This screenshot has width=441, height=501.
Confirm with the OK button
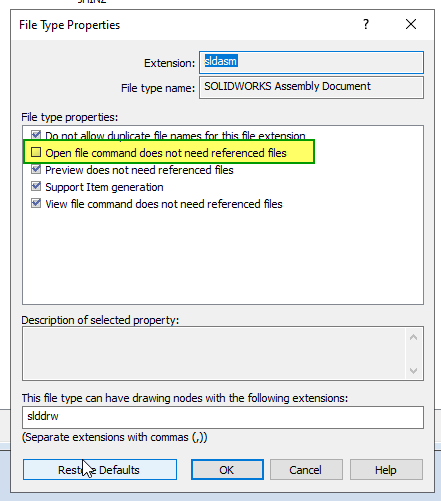pyautogui.click(x=227, y=470)
